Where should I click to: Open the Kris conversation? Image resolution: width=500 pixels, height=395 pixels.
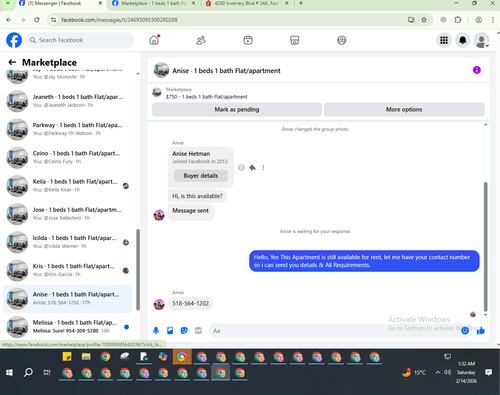pos(68,270)
